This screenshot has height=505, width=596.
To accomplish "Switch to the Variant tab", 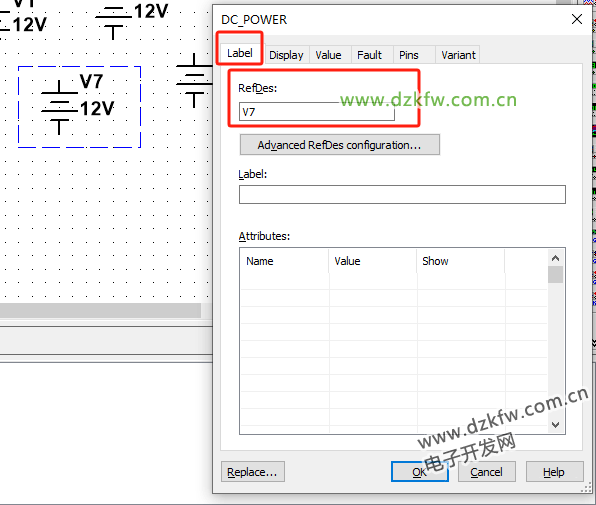I will pyautogui.click(x=458, y=55).
